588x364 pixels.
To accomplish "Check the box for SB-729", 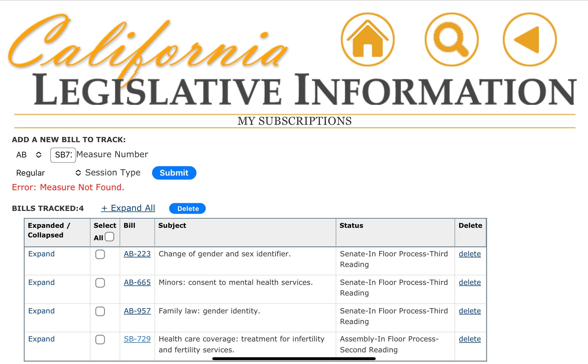I will click(100, 340).
